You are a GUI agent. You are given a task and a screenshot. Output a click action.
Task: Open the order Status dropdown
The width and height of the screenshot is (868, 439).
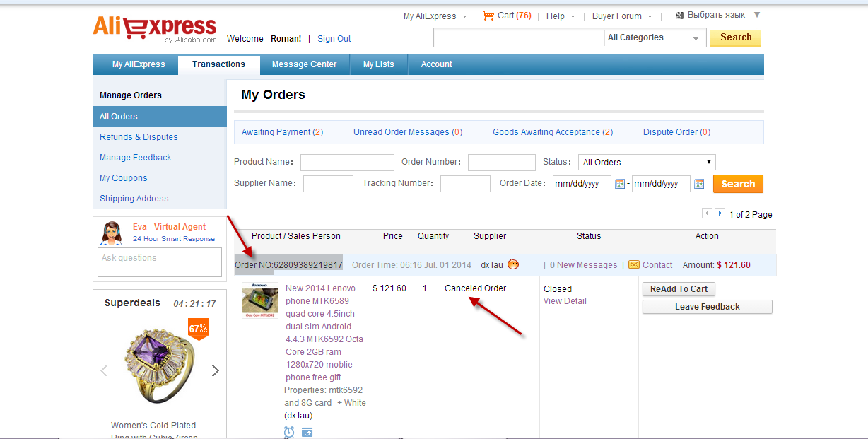pos(647,162)
